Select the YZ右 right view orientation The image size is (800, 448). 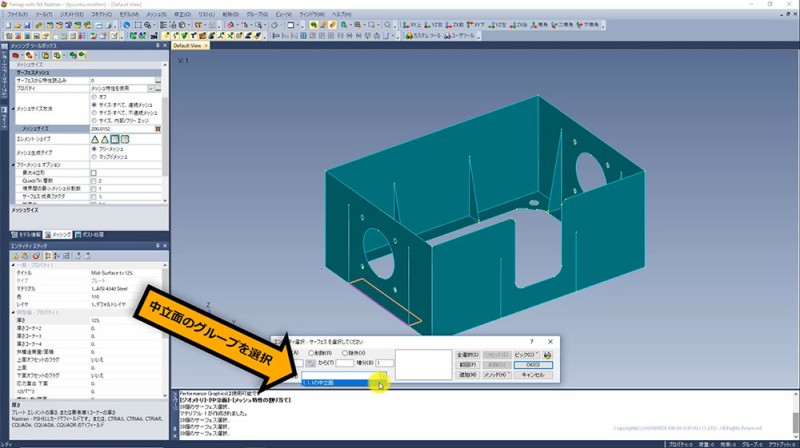tap(434, 25)
